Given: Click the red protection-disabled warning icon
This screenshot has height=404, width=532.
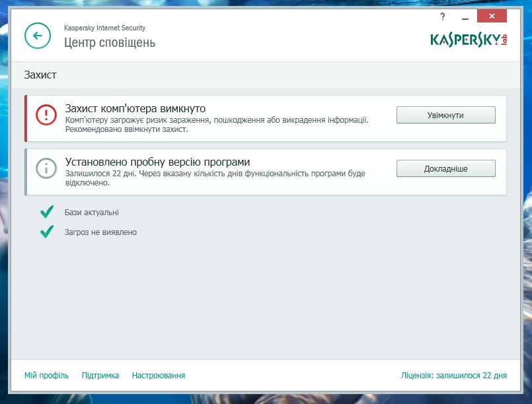Looking at the screenshot, I should coord(46,115).
